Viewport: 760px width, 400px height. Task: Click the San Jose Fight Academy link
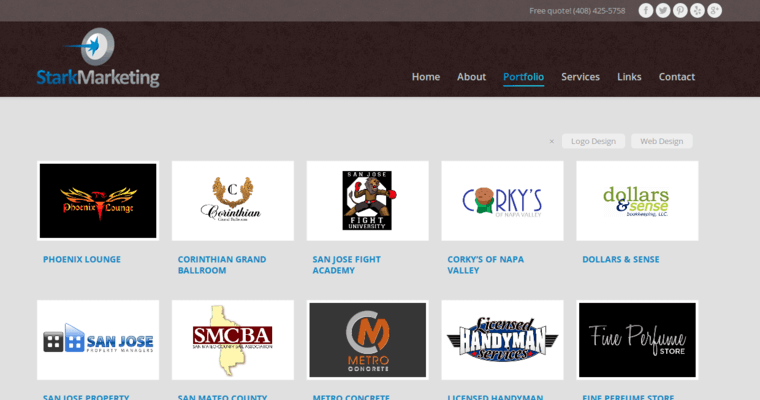coord(347,265)
